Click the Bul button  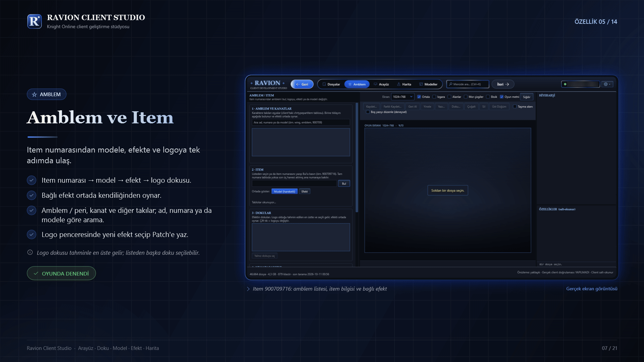(344, 183)
